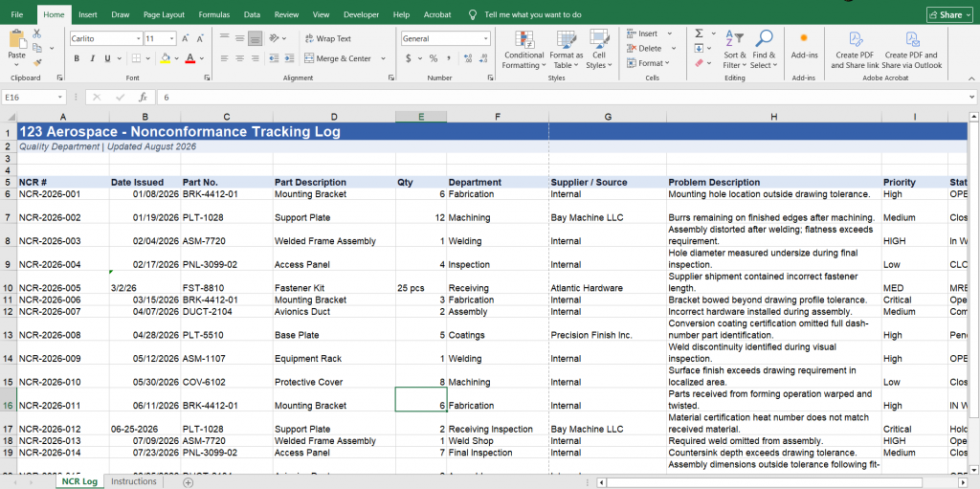Image resolution: width=980 pixels, height=489 pixels.
Task: Toggle Italic formatting
Action: coord(92,58)
